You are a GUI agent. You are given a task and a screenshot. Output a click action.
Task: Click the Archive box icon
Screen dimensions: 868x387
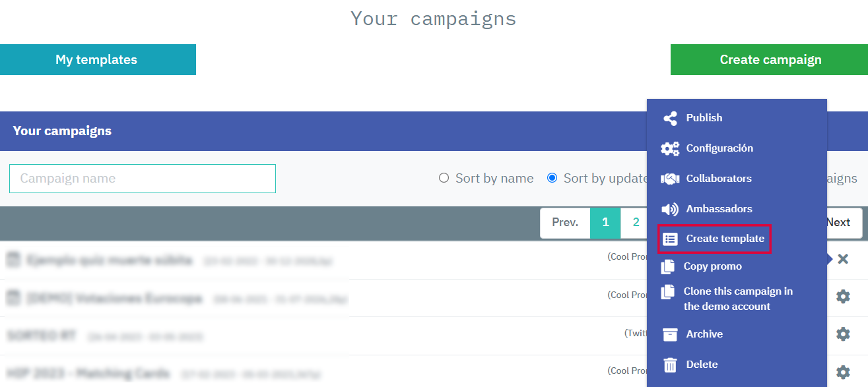(670, 334)
